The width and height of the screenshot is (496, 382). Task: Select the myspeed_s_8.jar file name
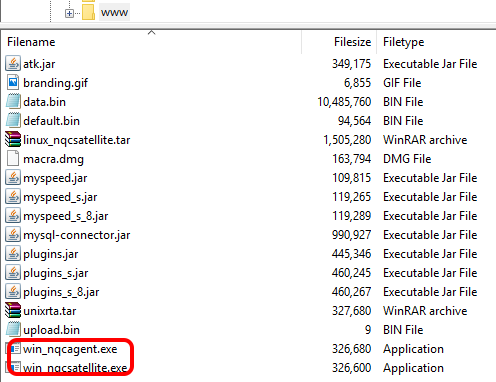[66, 216]
